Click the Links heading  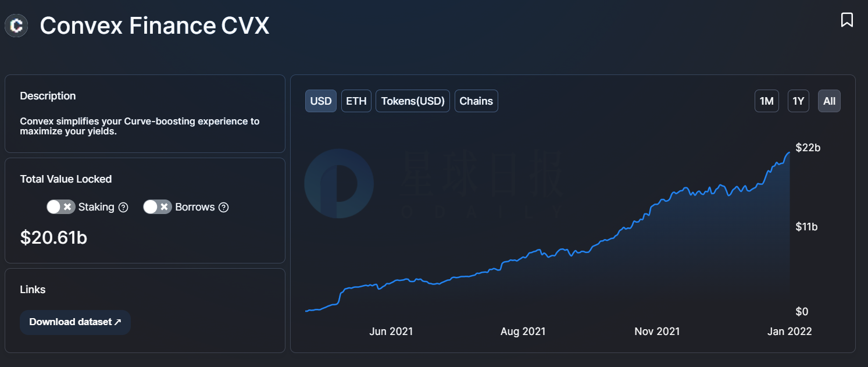33,290
